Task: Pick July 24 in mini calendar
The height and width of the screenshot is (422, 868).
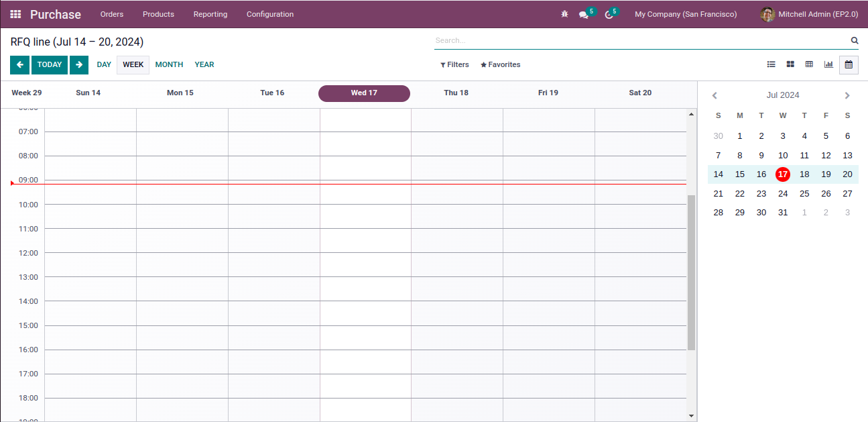Action: (783, 194)
